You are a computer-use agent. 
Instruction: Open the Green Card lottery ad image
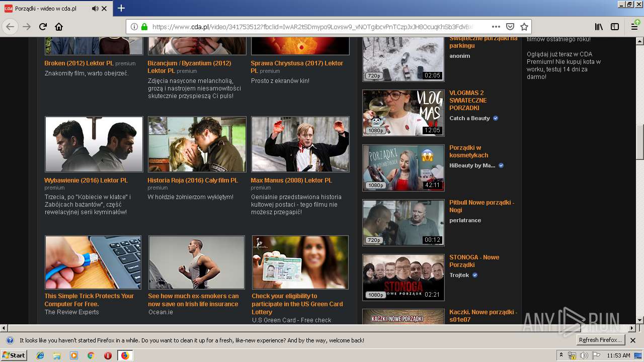(300, 262)
